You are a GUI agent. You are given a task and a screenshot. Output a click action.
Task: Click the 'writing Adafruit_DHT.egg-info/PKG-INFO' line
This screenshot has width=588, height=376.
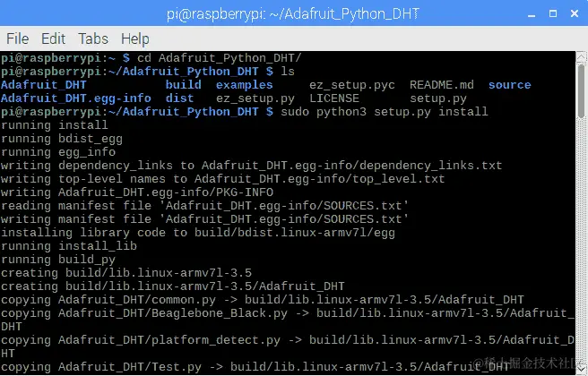137,192
